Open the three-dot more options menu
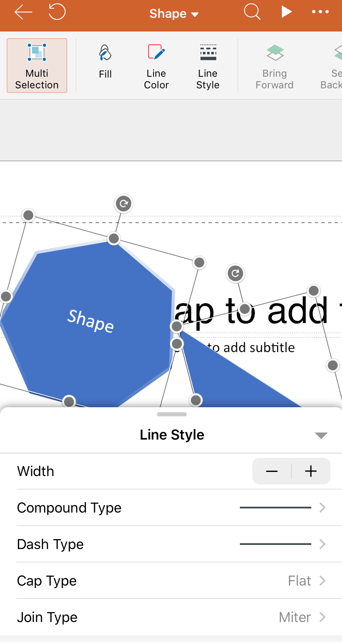Screen dimensions: 342x644 (x=320, y=12)
